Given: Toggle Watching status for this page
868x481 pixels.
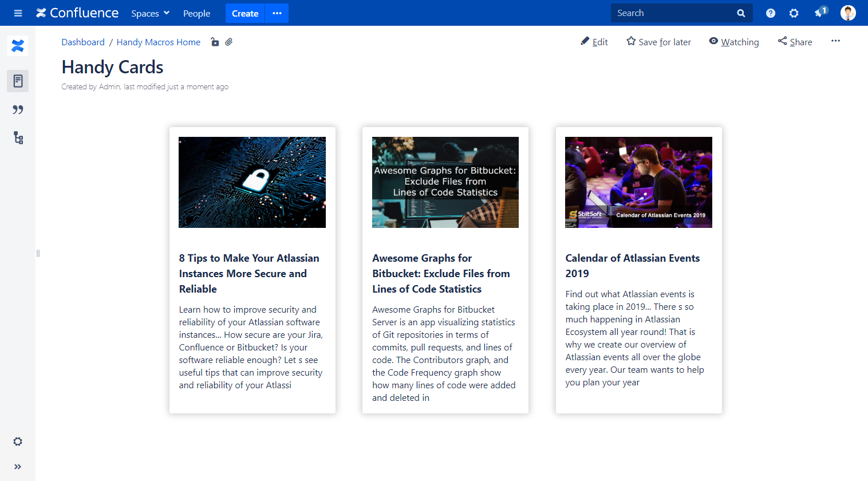Looking at the screenshot, I should pyautogui.click(x=734, y=41).
